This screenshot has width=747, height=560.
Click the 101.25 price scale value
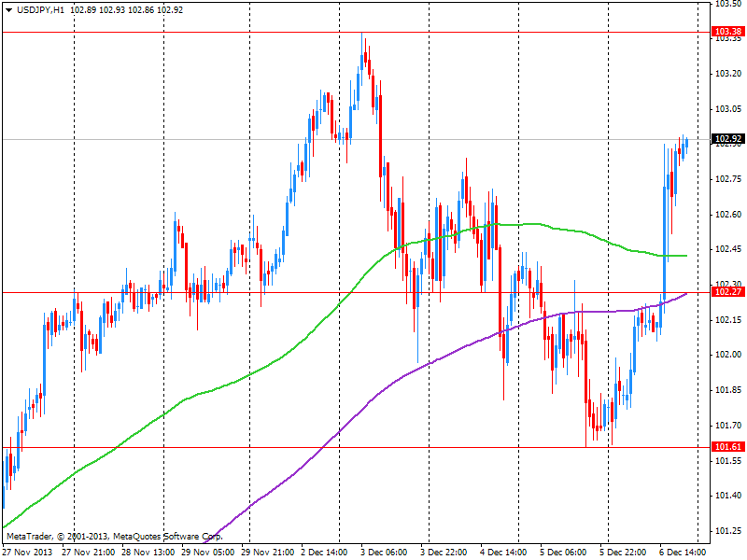click(728, 530)
